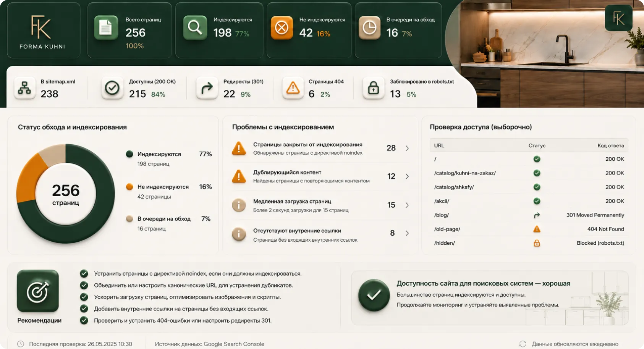Click the redirect arrow icon for Редиректы (301)
Viewport: 644px width, 349px height.
[x=207, y=88]
